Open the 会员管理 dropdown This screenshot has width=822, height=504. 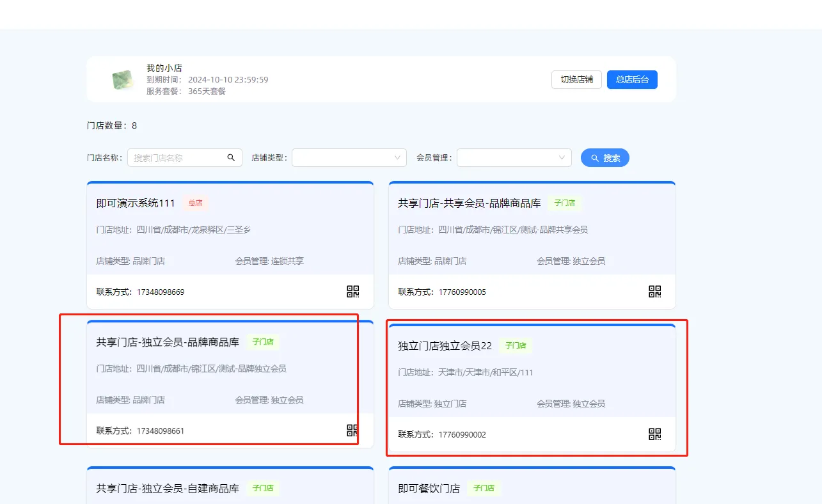pos(514,157)
